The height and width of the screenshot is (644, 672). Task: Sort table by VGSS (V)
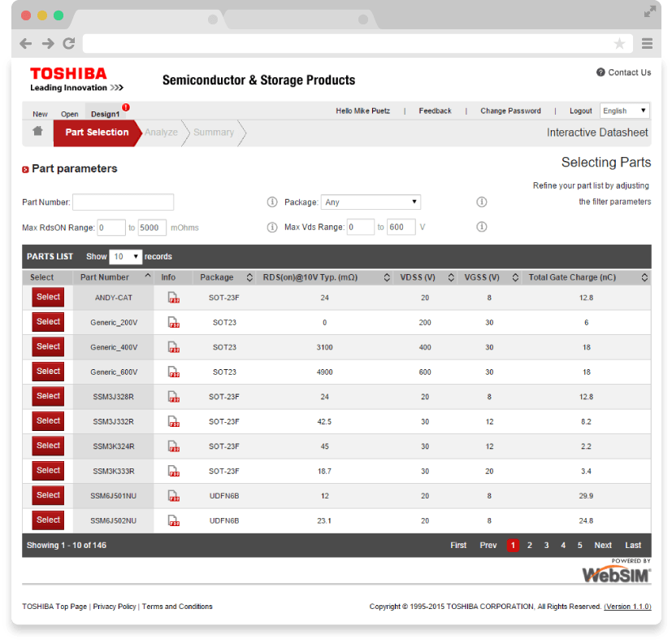coord(515,277)
